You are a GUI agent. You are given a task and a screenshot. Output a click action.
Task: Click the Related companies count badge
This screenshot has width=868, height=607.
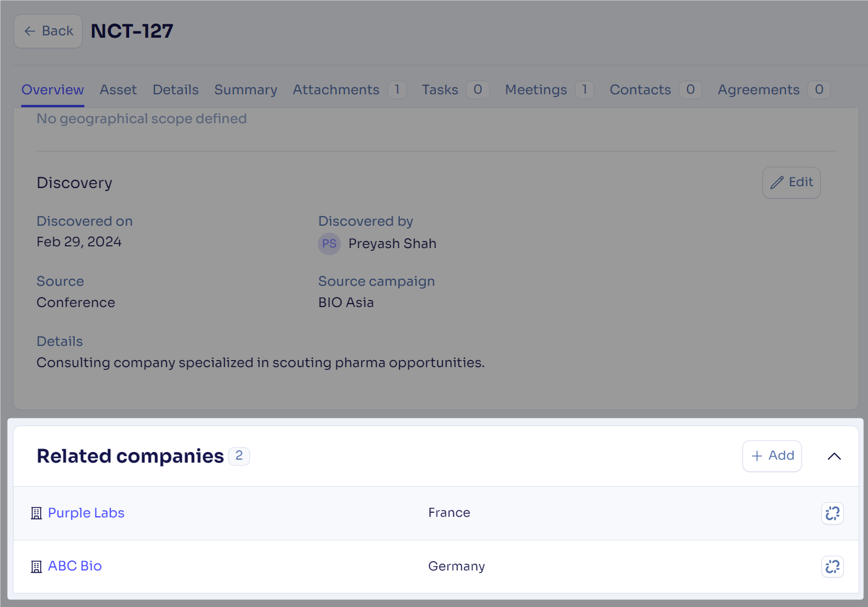pos(239,456)
